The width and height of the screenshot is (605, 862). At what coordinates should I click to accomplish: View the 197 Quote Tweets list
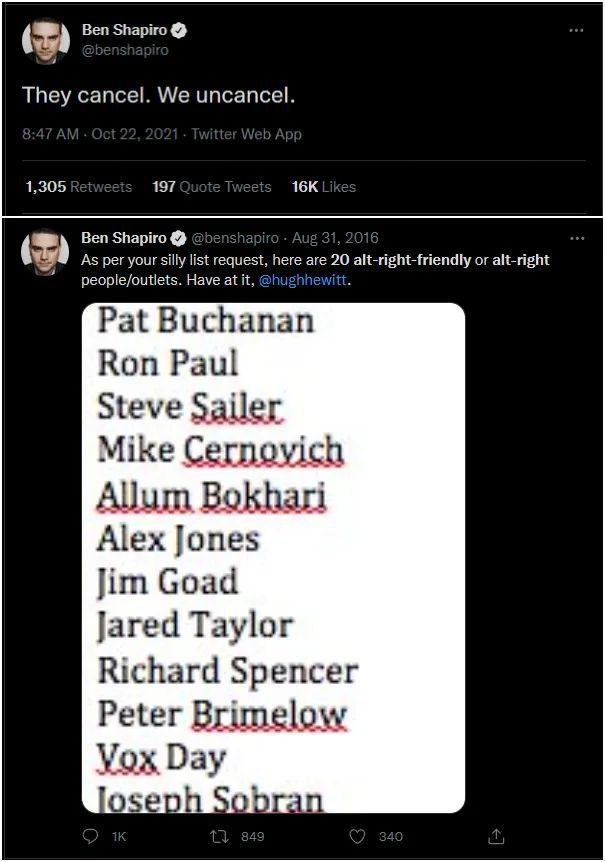[211, 187]
